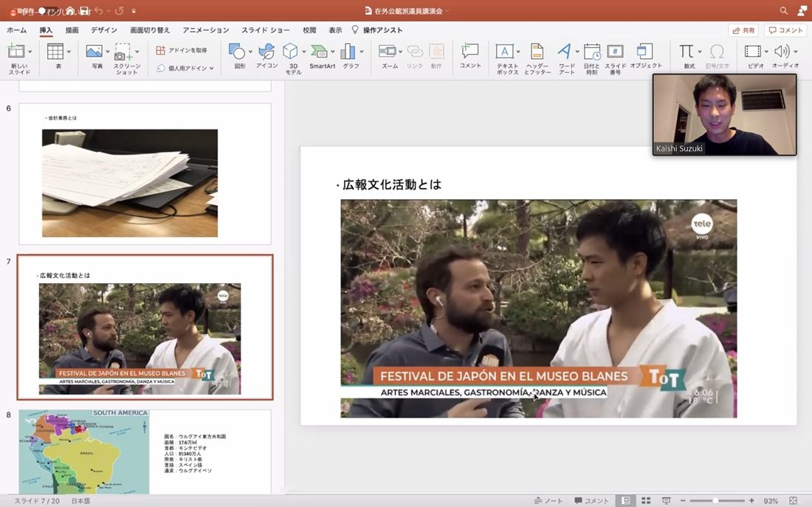The width and height of the screenshot is (812, 507).
Task: Open the home icon in title bar
Action: pyautogui.click(x=70, y=10)
